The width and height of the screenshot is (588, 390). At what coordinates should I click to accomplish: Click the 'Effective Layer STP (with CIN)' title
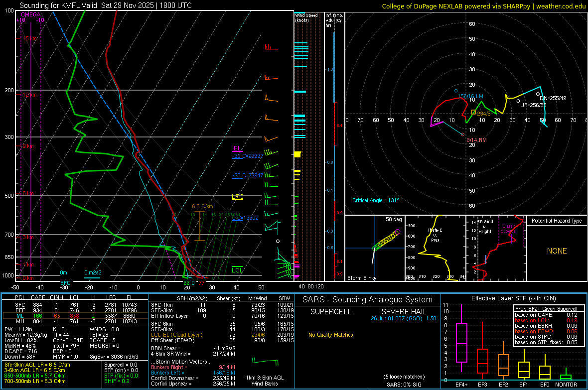[x=513, y=298]
